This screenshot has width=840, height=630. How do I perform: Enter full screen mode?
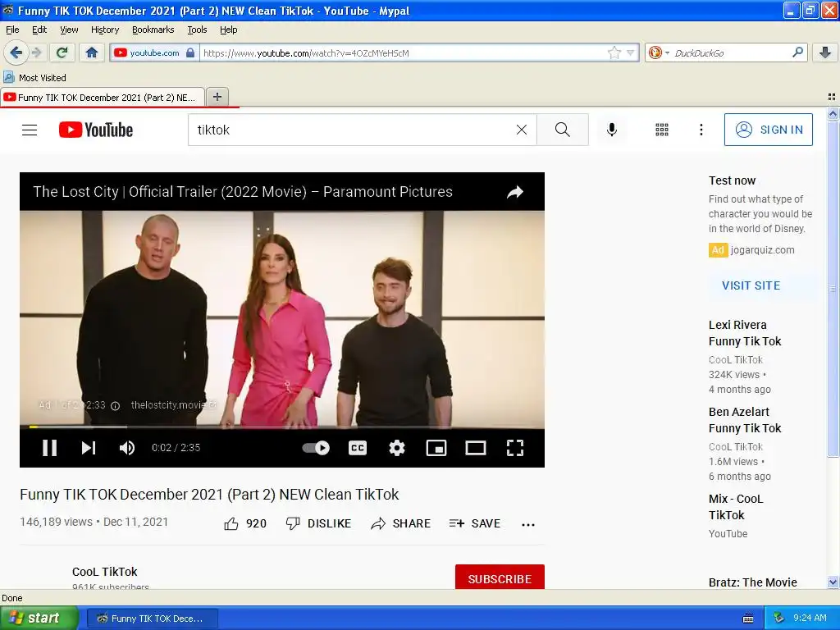pyautogui.click(x=515, y=448)
